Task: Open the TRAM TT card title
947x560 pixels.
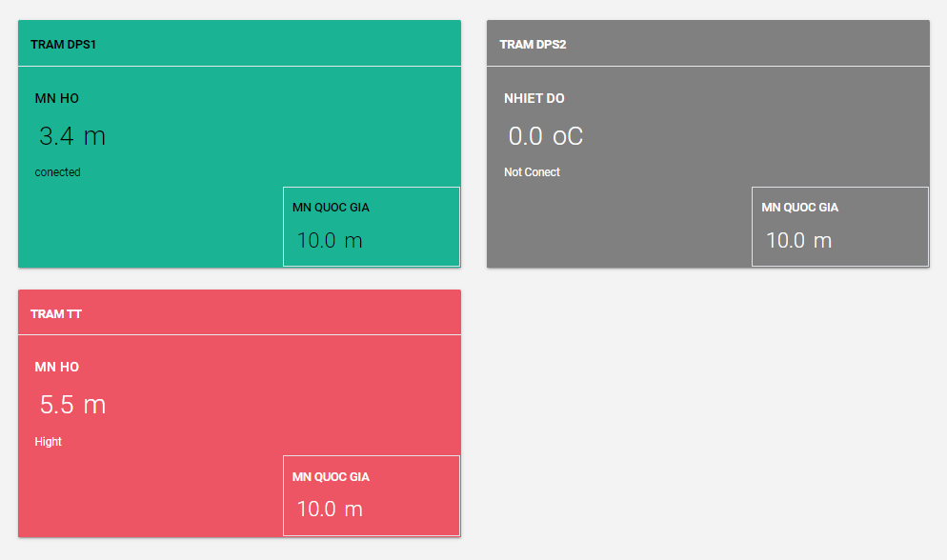Action: (56, 314)
